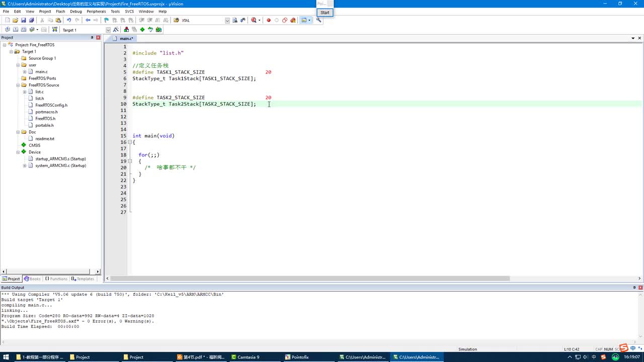Create a new file with toolbar icon
This screenshot has height=362, width=644.
pyautogui.click(x=7, y=20)
